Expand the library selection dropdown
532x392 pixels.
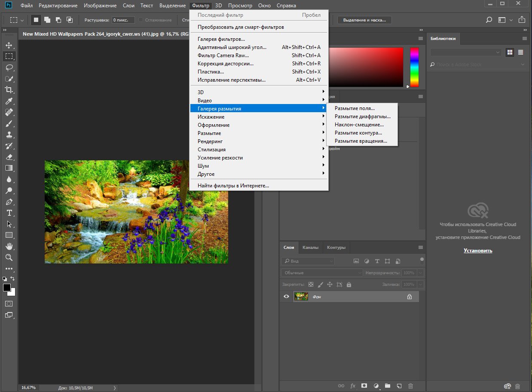[466, 52]
